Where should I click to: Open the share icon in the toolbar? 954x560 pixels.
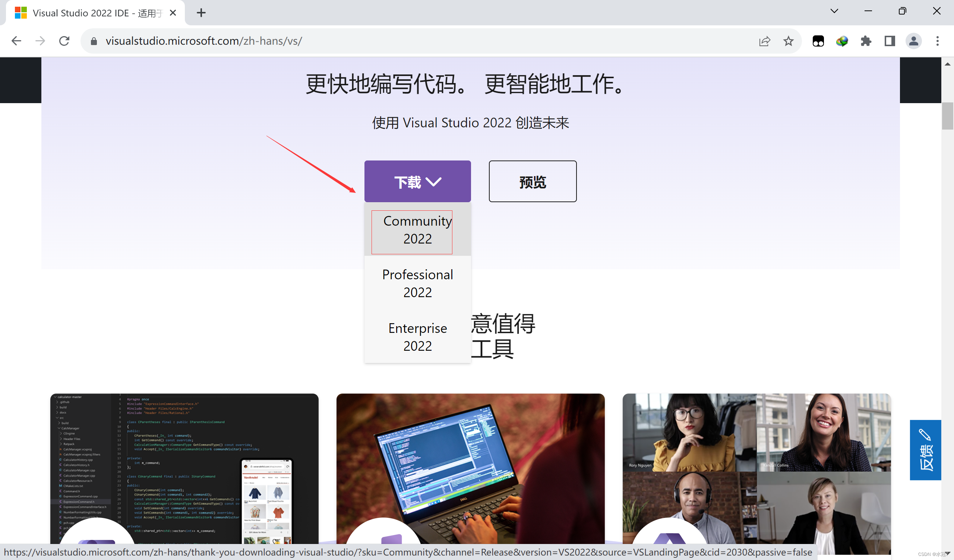[764, 41]
